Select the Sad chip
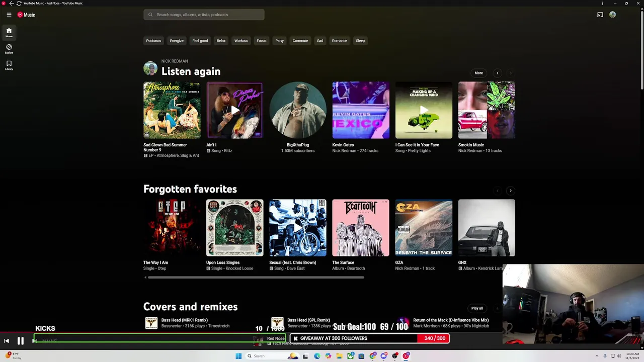644x362 pixels. [x=319, y=41]
